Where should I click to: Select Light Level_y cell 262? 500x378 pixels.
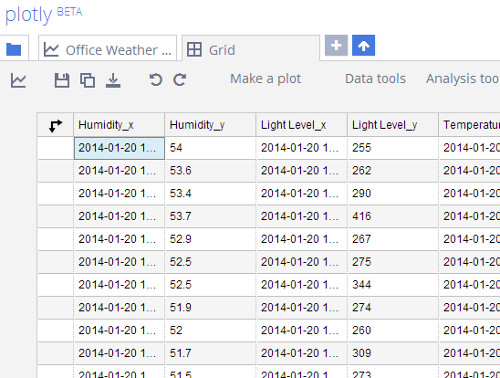click(393, 171)
